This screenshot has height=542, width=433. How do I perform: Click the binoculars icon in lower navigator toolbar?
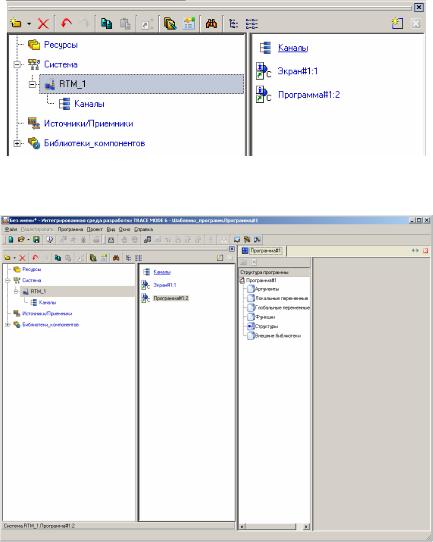pos(116,258)
